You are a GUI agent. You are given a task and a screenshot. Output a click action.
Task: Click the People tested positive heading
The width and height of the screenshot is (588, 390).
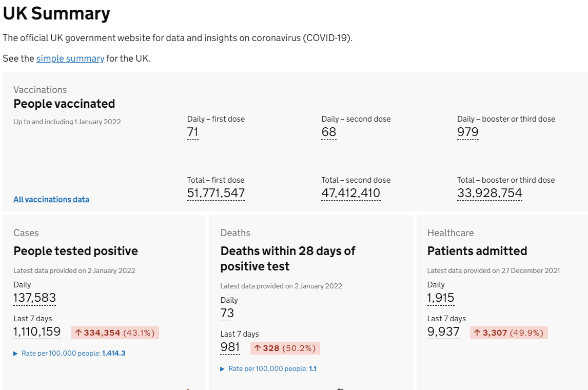[76, 251]
